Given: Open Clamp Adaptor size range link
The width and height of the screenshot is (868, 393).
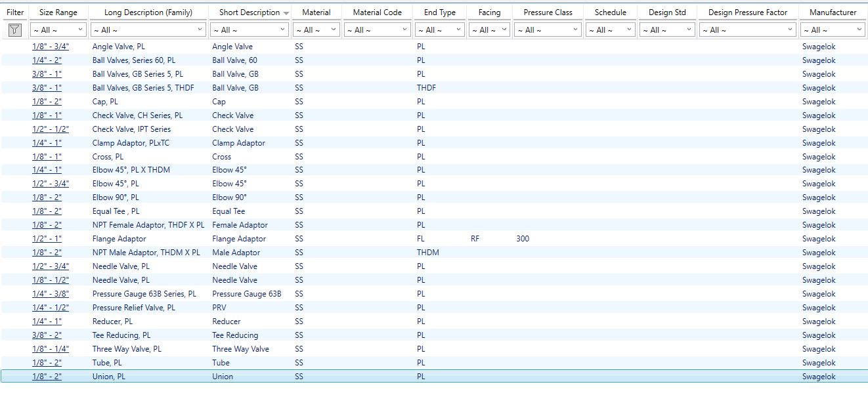Looking at the screenshot, I should point(47,143).
